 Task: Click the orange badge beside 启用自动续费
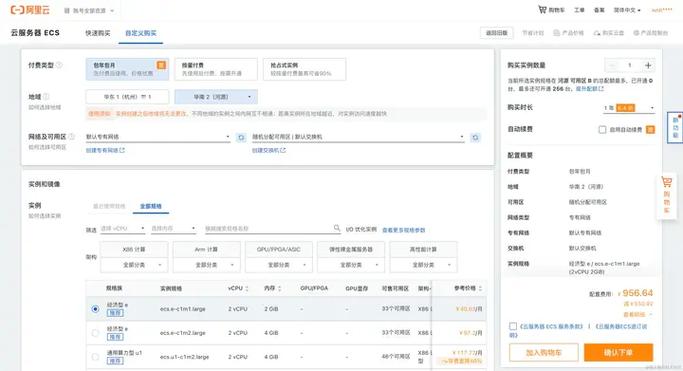(x=650, y=129)
